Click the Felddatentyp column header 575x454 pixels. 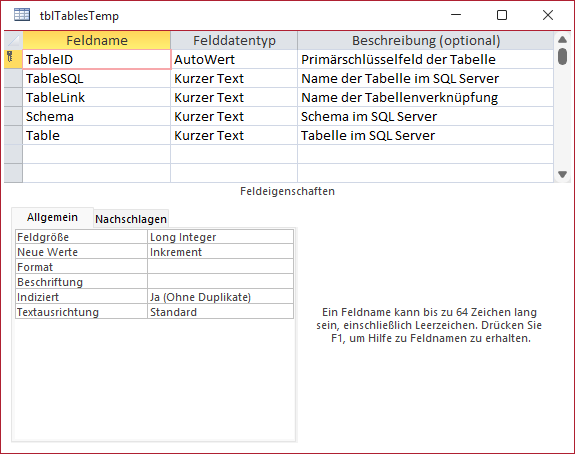coord(234,40)
